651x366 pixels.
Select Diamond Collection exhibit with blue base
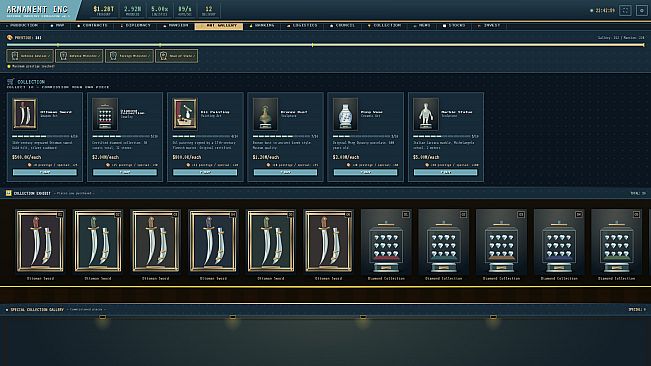pos(559,242)
